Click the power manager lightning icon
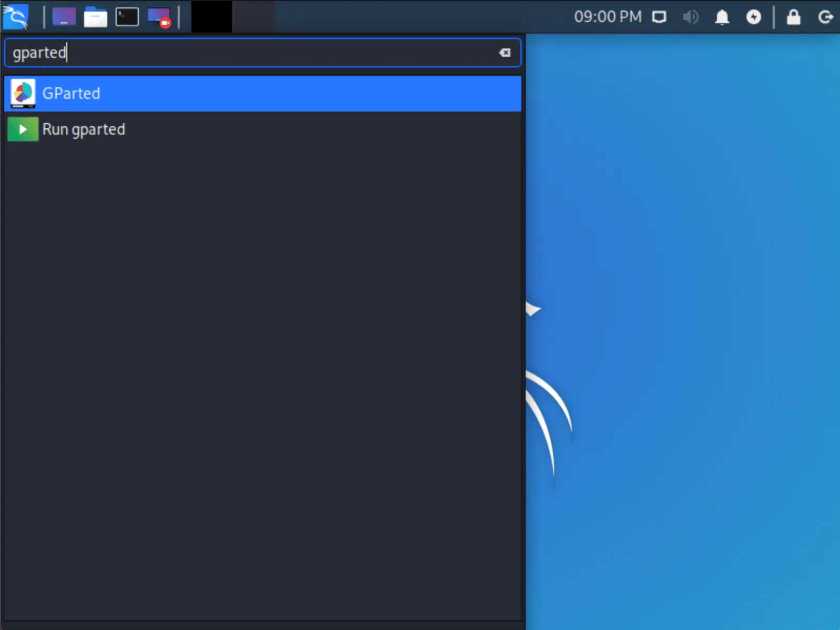 click(x=753, y=17)
